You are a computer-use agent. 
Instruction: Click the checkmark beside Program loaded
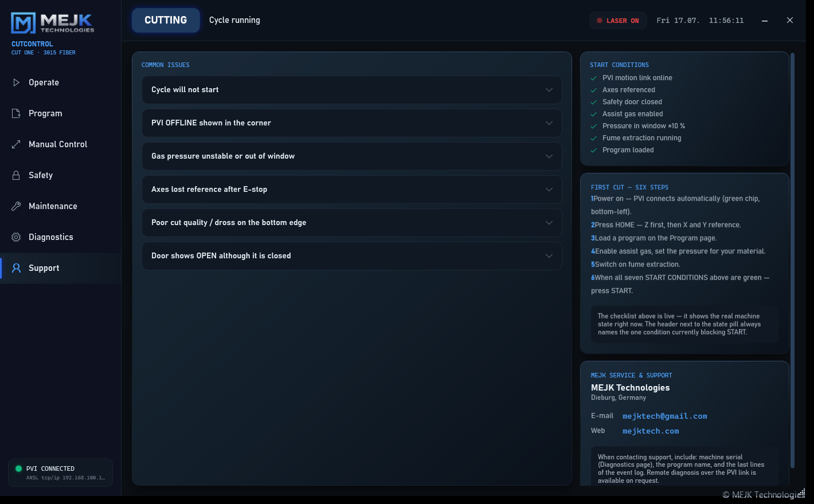[594, 151]
